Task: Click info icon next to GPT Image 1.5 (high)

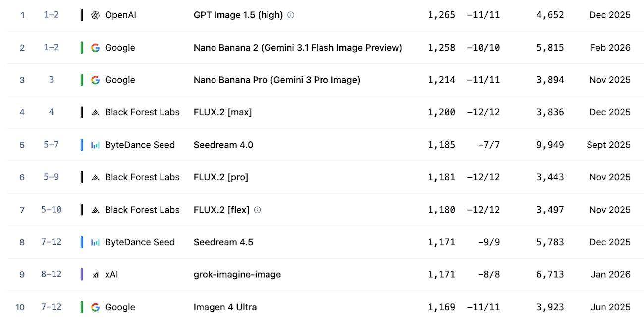Action: tap(291, 15)
